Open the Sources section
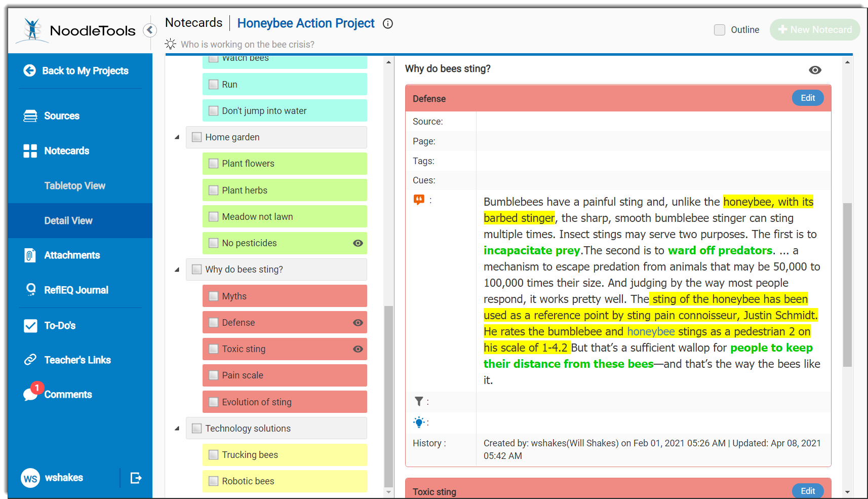 (x=61, y=116)
